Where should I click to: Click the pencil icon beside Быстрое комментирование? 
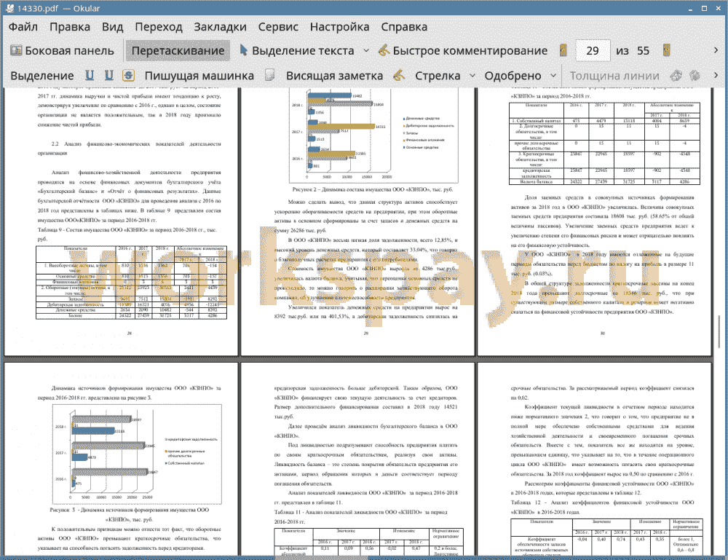point(384,50)
